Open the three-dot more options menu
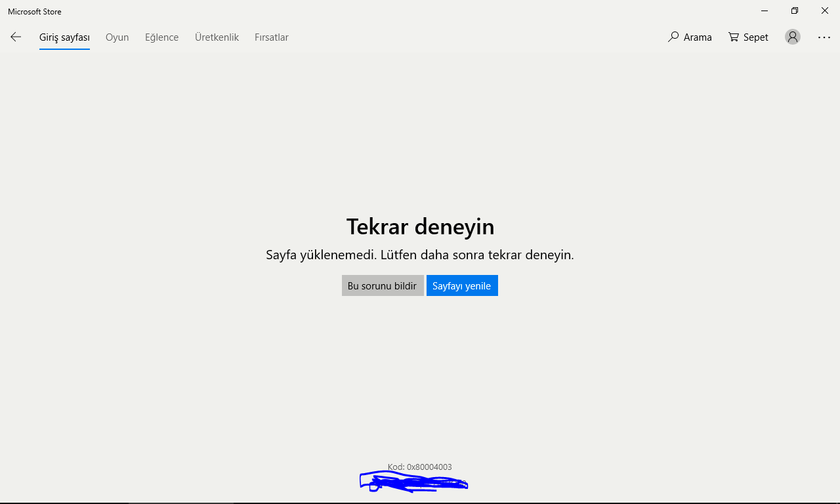This screenshot has height=504, width=840. (x=824, y=37)
